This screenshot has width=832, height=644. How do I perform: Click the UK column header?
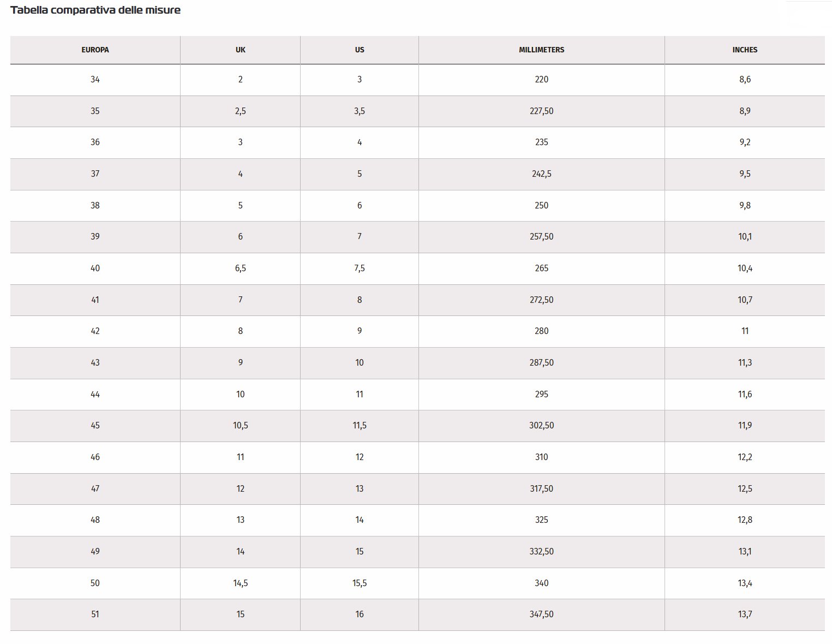click(x=240, y=50)
